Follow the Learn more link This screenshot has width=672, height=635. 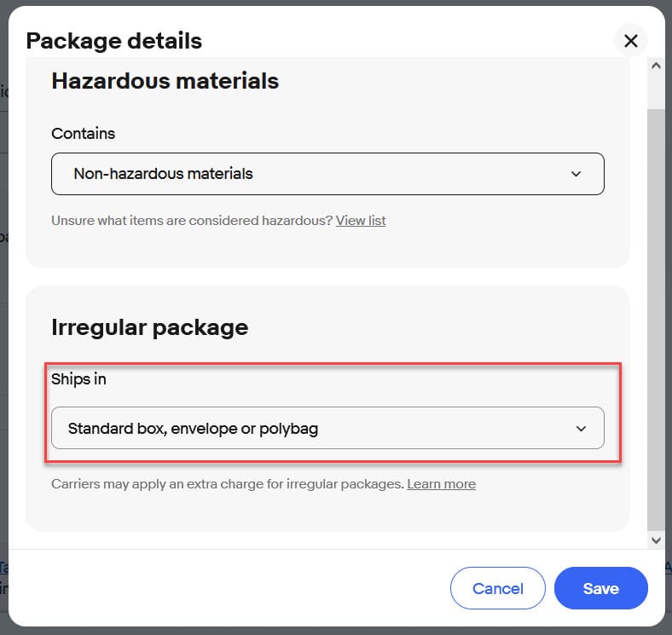point(441,484)
